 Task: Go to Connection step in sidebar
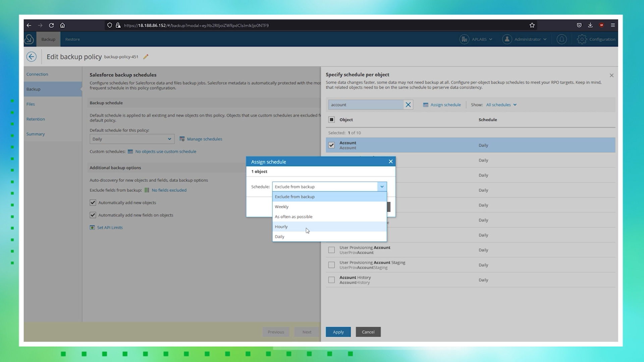[37, 74]
